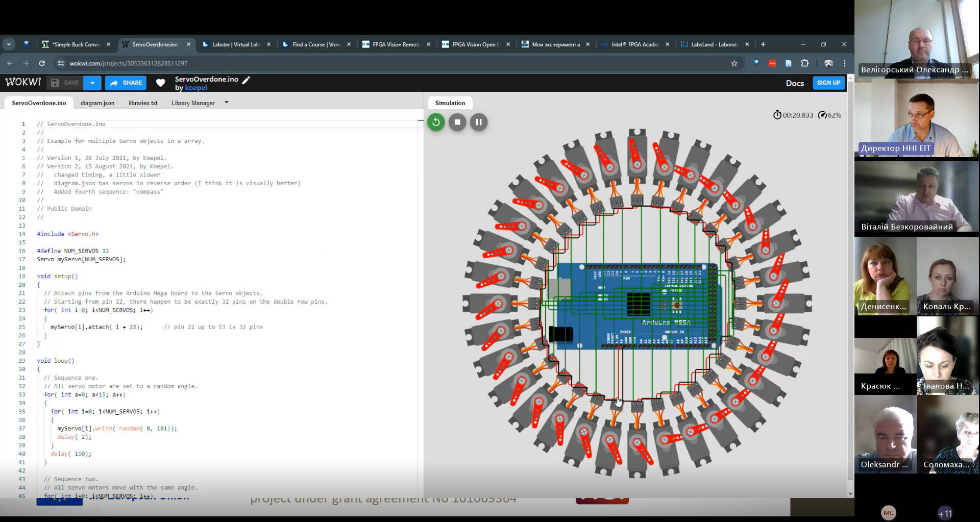
Task: Open the tab search chevron in the browser
Action: coord(9,44)
